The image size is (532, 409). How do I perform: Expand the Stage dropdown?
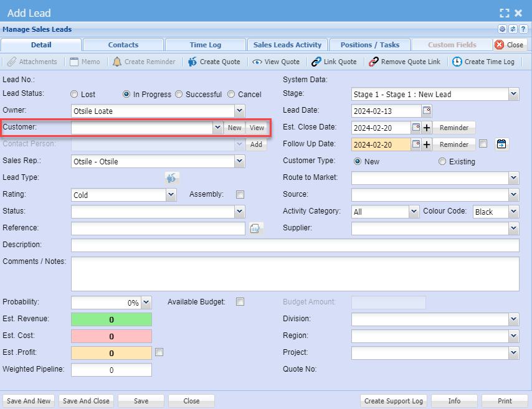513,94
